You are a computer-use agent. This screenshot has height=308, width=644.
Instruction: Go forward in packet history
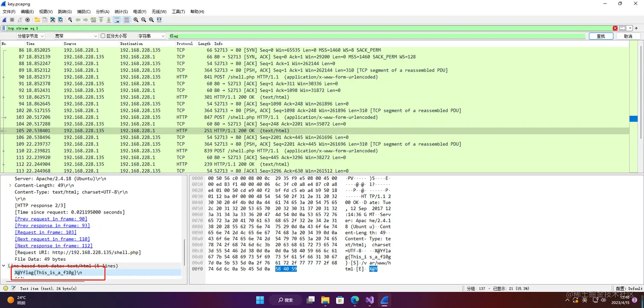click(x=86, y=20)
